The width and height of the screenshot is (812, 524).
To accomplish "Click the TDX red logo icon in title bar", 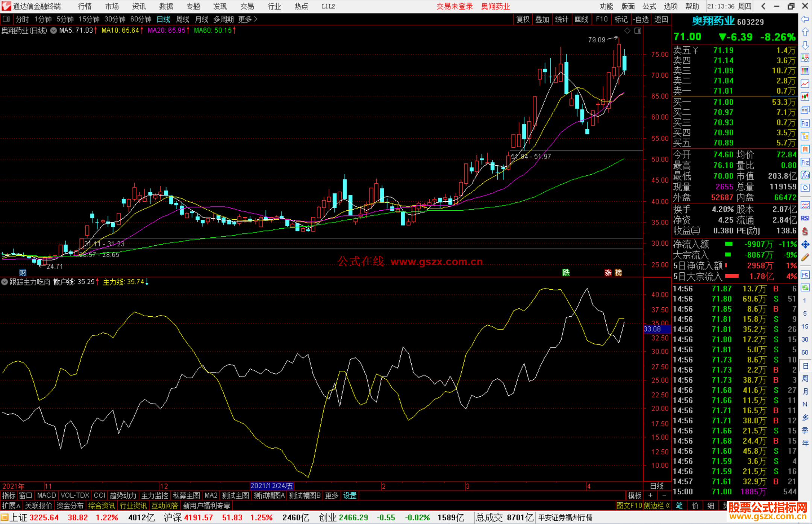I will (x=6, y=6).
